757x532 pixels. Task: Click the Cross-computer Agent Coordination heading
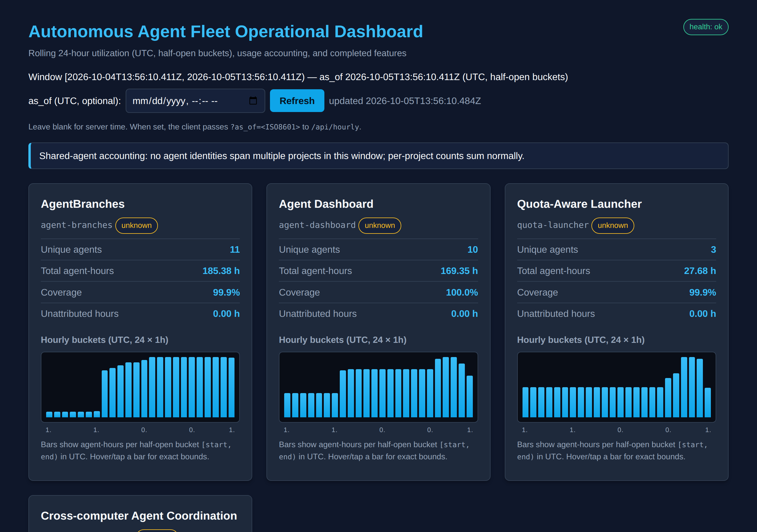(139, 515)
